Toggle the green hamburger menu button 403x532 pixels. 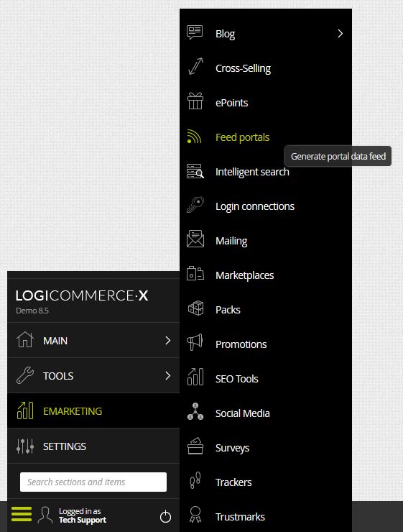[22, 514]
